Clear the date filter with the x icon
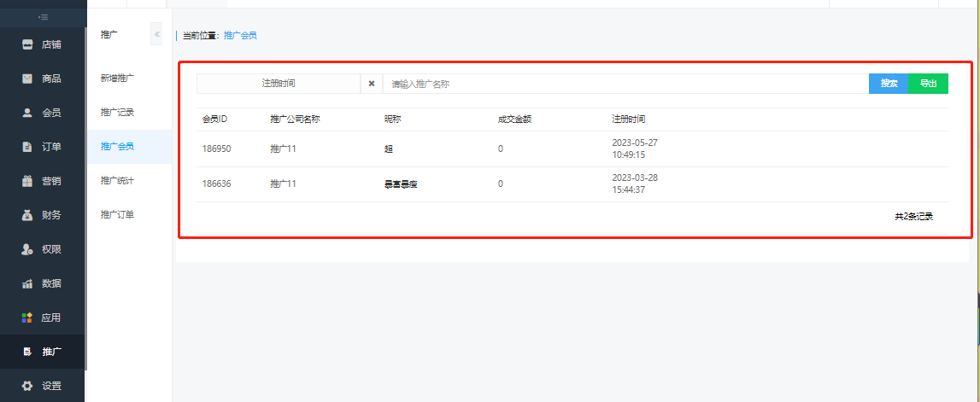Screen dimensions: 980x402 372,84
